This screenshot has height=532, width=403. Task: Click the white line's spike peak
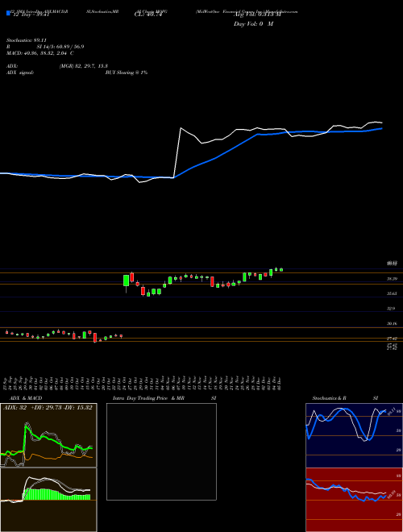pos(181,128)
